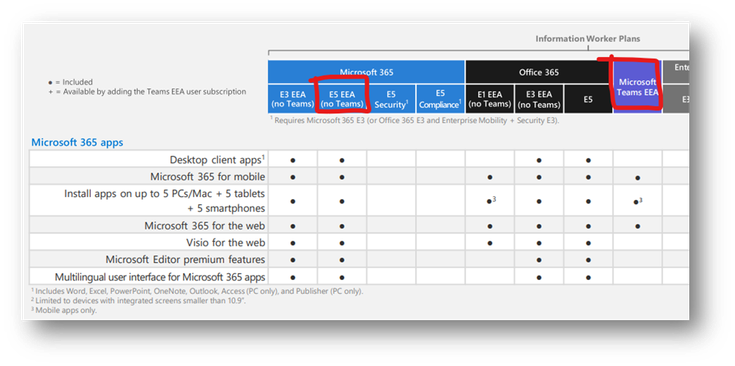The image size is (735, 366).
Task: Select the "E5 Compliance" column header
Action: (440, 99)
